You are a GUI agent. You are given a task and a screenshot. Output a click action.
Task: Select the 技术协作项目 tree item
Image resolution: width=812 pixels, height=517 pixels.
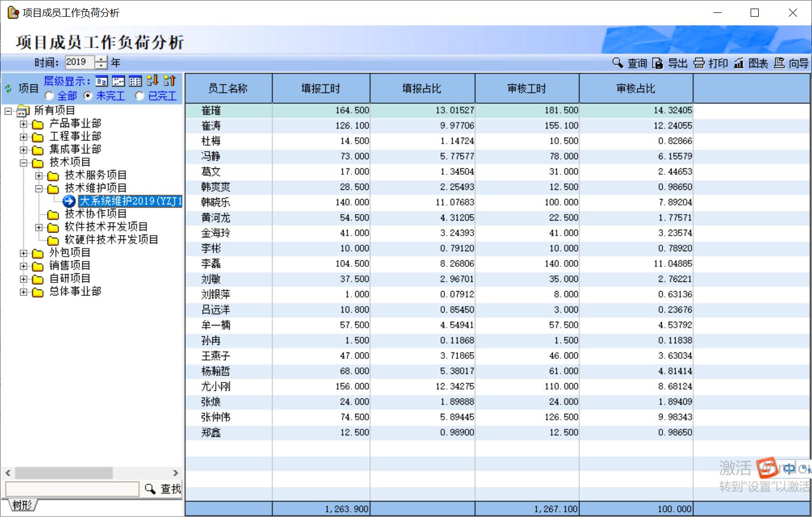(x=95, y=214)
